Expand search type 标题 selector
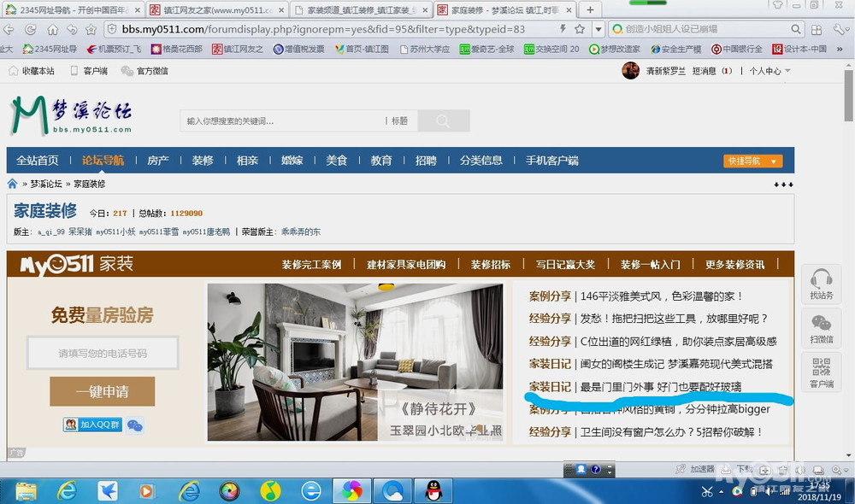Image resolution: width=855 pixels, height=504 pixels. 399,121
